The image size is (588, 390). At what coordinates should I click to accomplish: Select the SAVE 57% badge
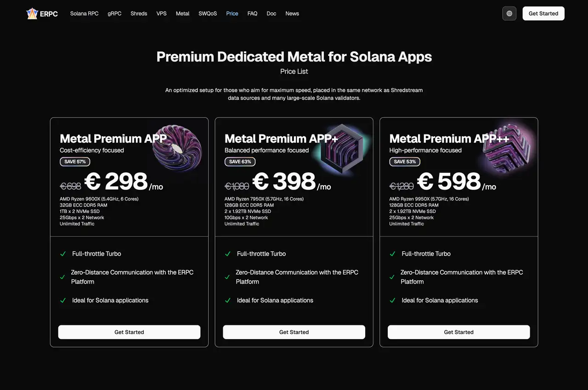click(75, 162)
